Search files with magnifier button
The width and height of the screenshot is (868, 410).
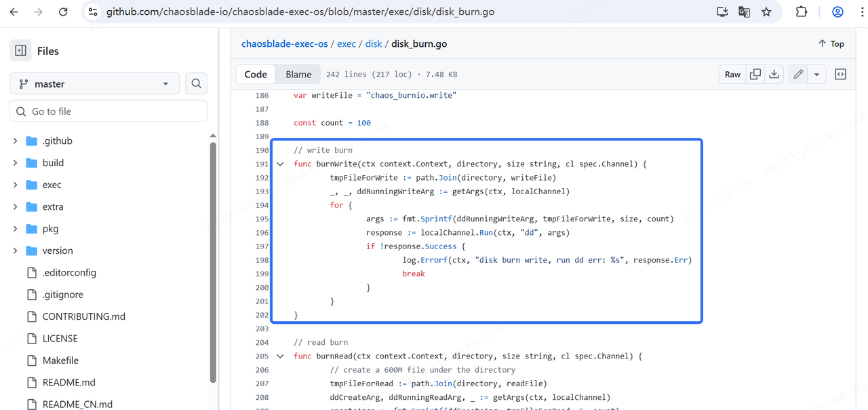[x=196, y=83]
